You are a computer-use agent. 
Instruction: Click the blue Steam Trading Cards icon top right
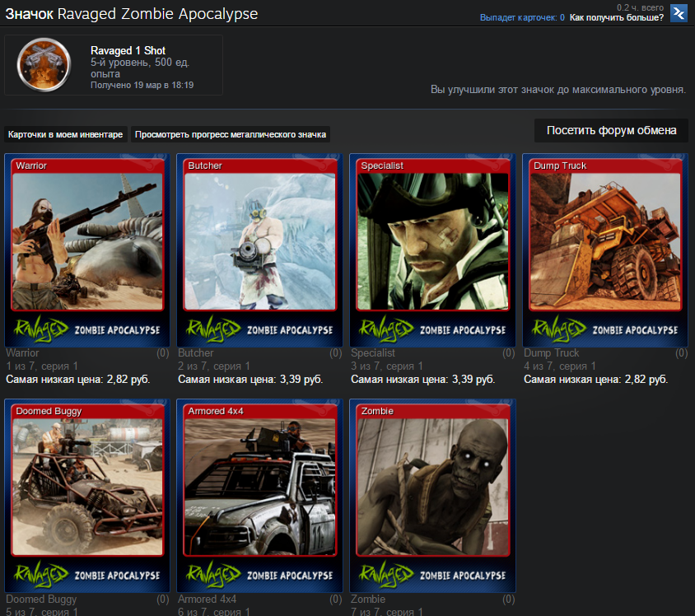(x=679, y=13)
